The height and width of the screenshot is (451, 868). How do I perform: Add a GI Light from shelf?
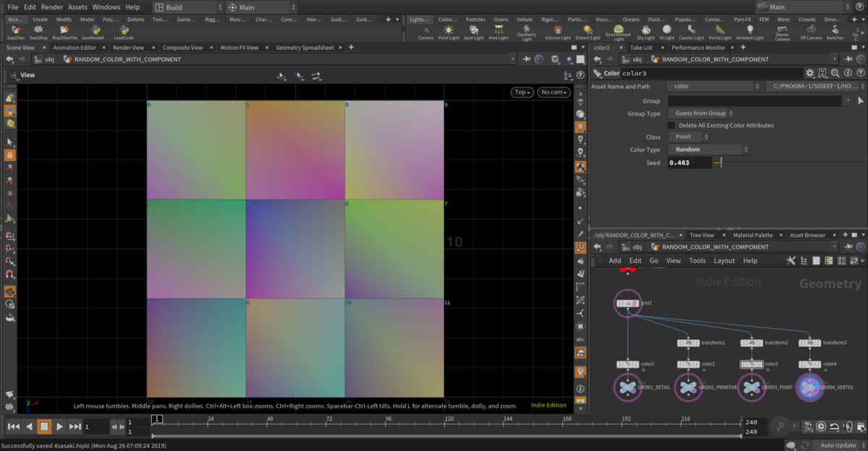(x=667, y=32)
